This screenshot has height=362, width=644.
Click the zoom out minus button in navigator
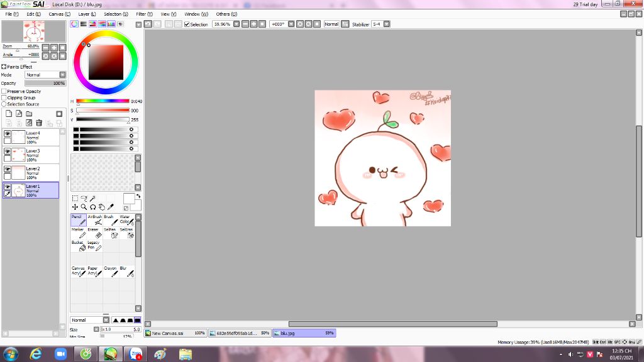45,48
